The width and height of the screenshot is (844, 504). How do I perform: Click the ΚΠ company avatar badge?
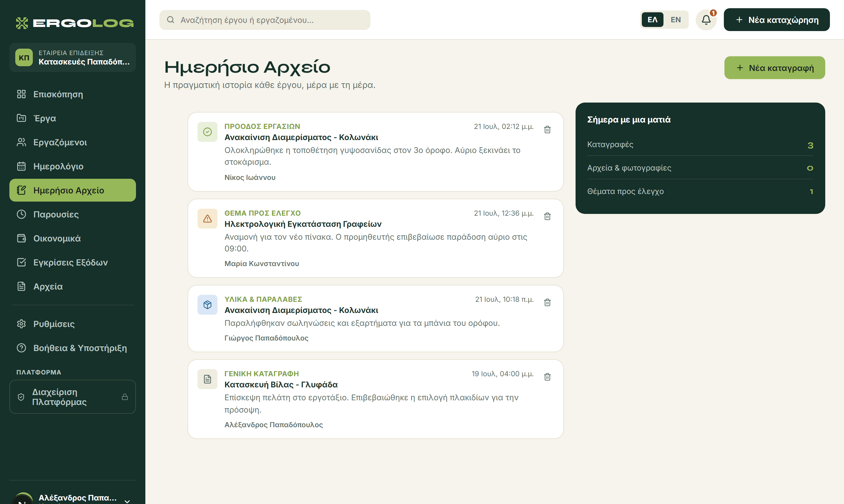pyautogui.click(x=24, y=57)
